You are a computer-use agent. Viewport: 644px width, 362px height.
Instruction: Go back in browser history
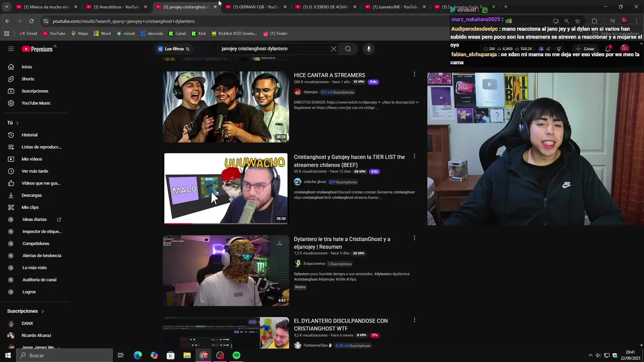click(7, 21)
